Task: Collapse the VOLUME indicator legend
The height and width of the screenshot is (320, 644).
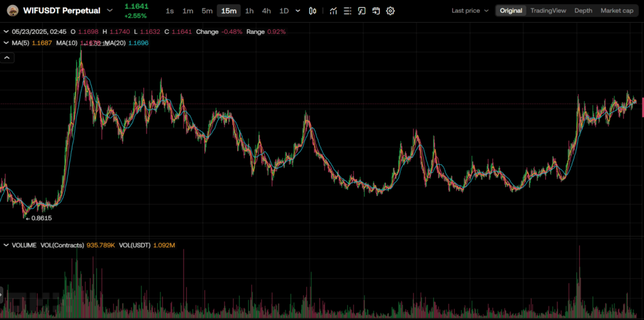Action: 6,245
